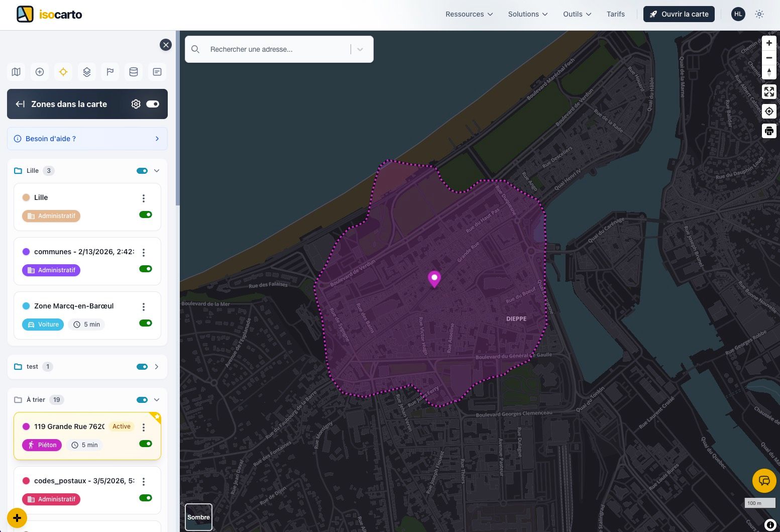780x532 pixels.
Task: Click the flag icon in sidebar toolbar
Action: tap(110, 72)
